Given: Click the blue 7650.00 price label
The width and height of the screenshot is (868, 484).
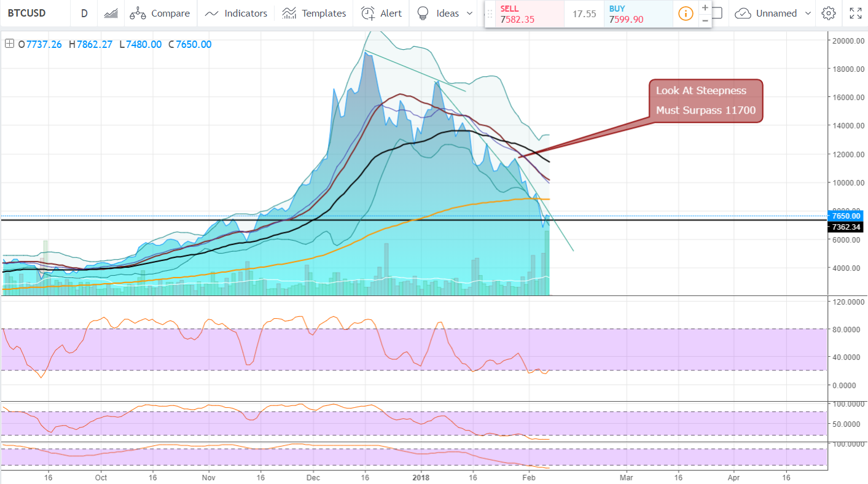Looking at the screenshot, I should (845, 216).
